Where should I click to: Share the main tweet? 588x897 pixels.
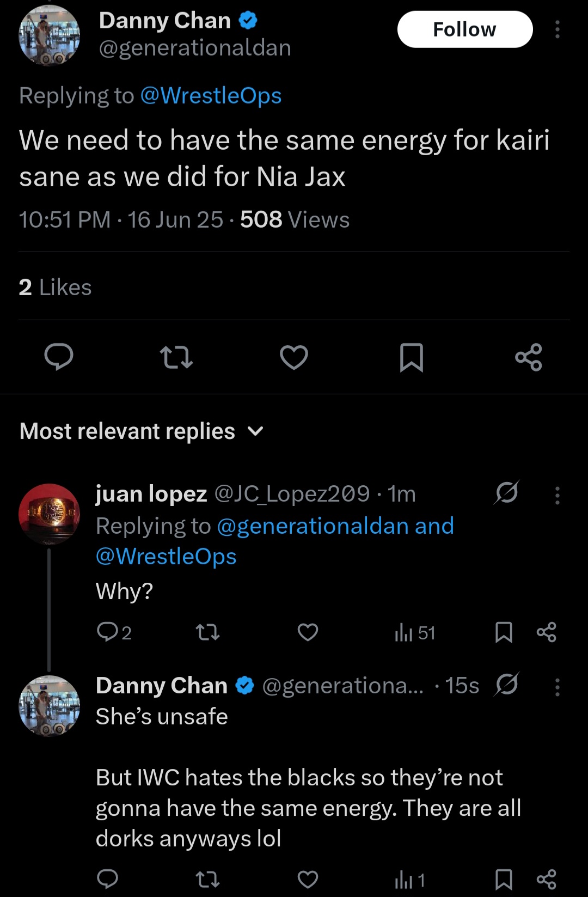[x=529, y=357]
